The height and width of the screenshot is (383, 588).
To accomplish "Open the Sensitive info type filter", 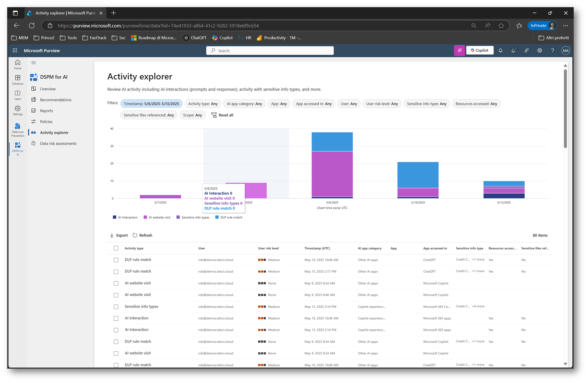I will (x=427, y=104).
